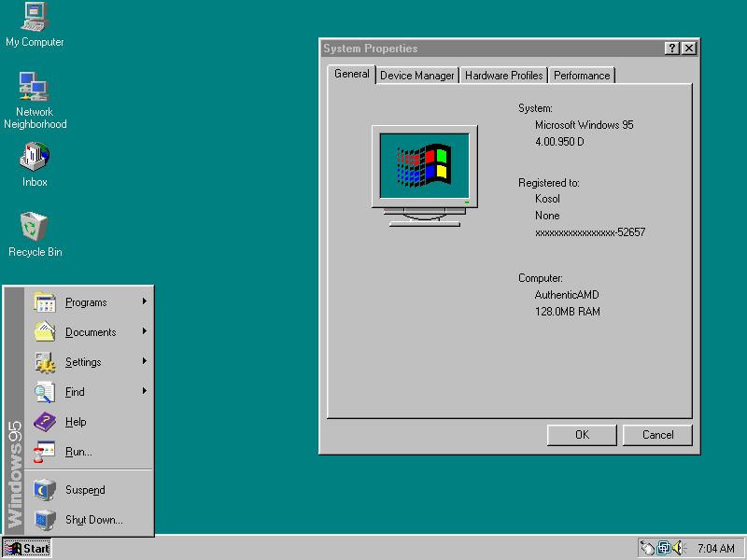Click the 'Registered to:' label
Viewport: 747px width, 560px height.
tap(549, 183)
